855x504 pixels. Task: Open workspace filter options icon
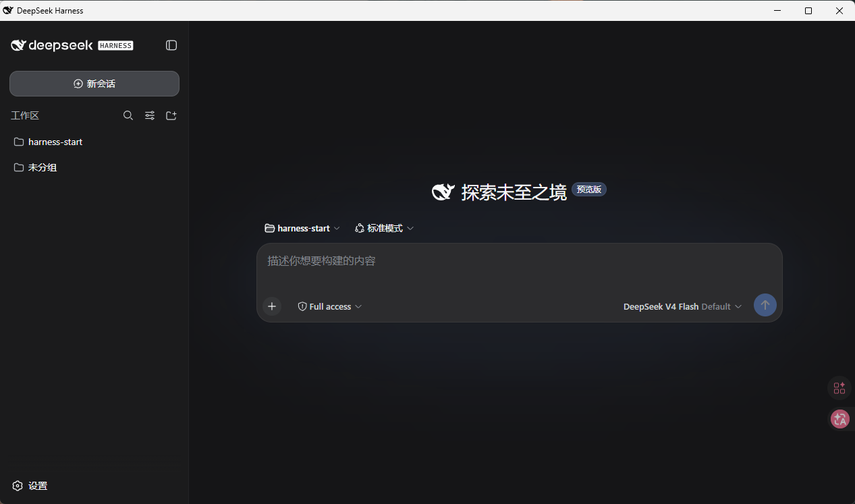[x=150, y=115]
